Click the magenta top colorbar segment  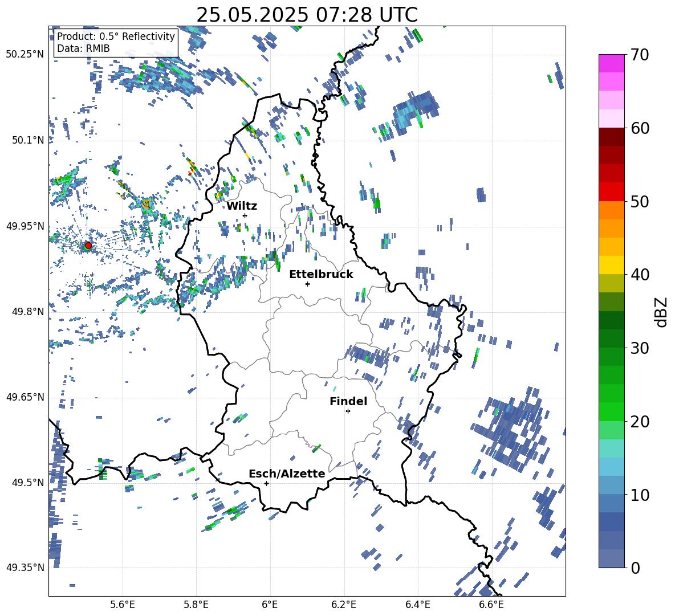611,63
